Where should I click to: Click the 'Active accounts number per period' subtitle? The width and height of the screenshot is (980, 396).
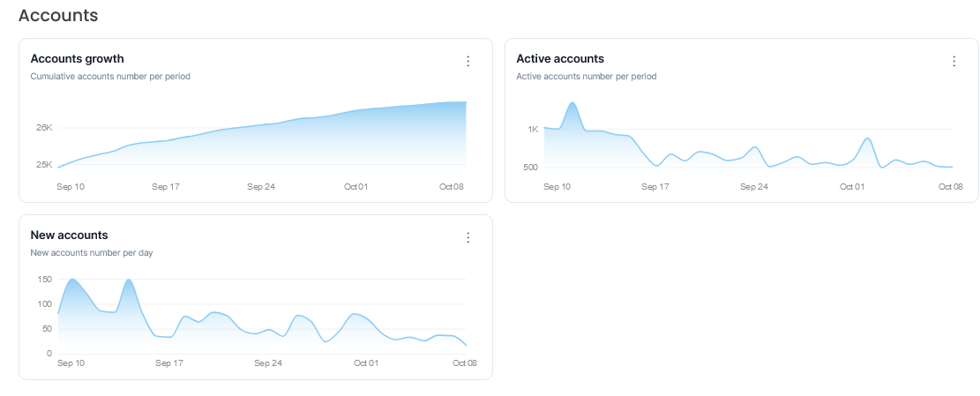586,77
